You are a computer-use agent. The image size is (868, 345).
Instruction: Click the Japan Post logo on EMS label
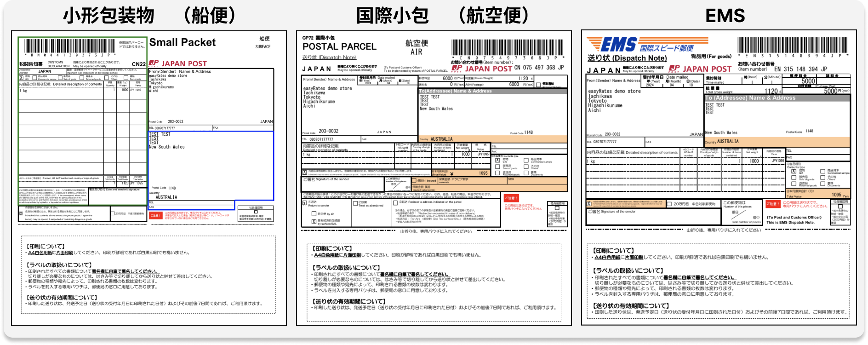click(x=700, y=69)
